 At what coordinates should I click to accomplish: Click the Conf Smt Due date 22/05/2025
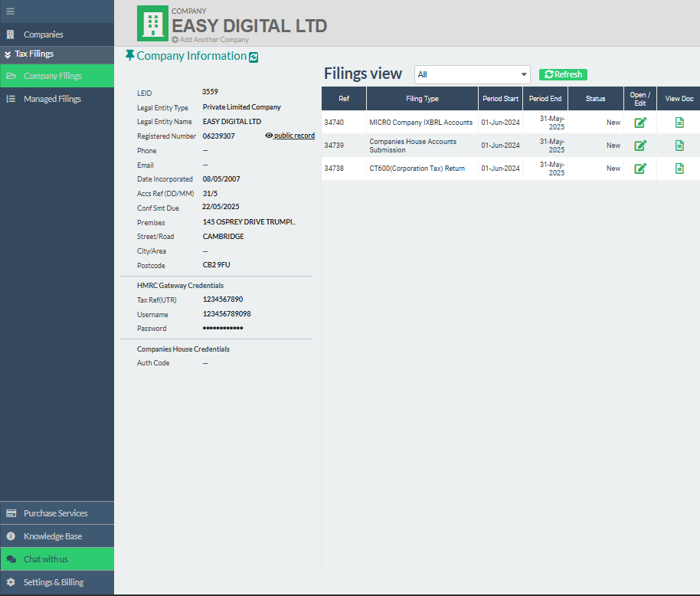(x=221, y=207)
